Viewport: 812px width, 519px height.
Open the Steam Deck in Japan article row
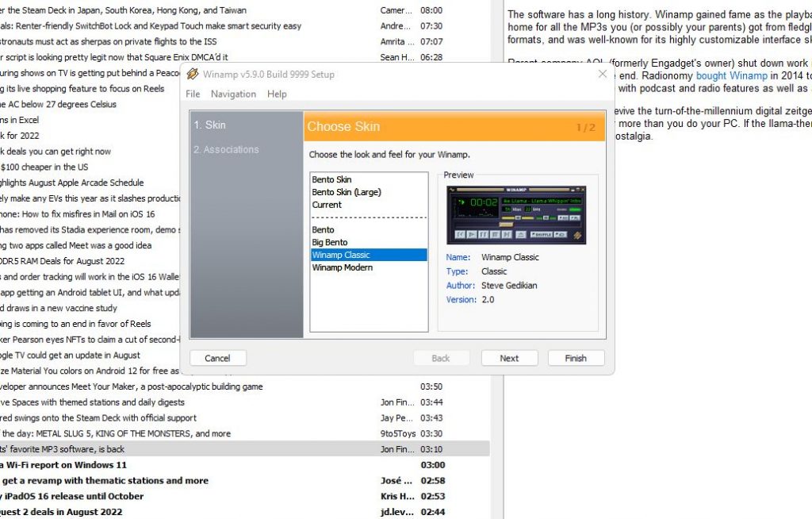244,10
